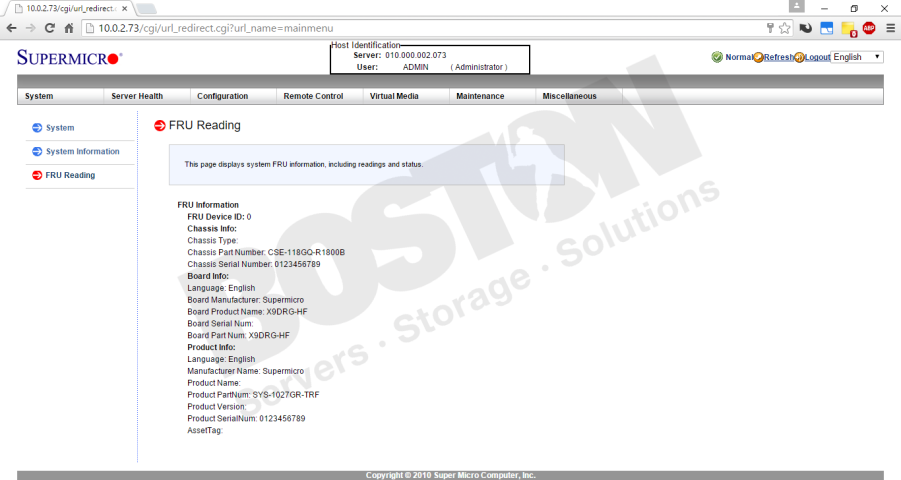Select the 10.0.2.73 browser tab
Image resolution: width=901 pixels, height=480 pixels.
[x=70, y=9]
